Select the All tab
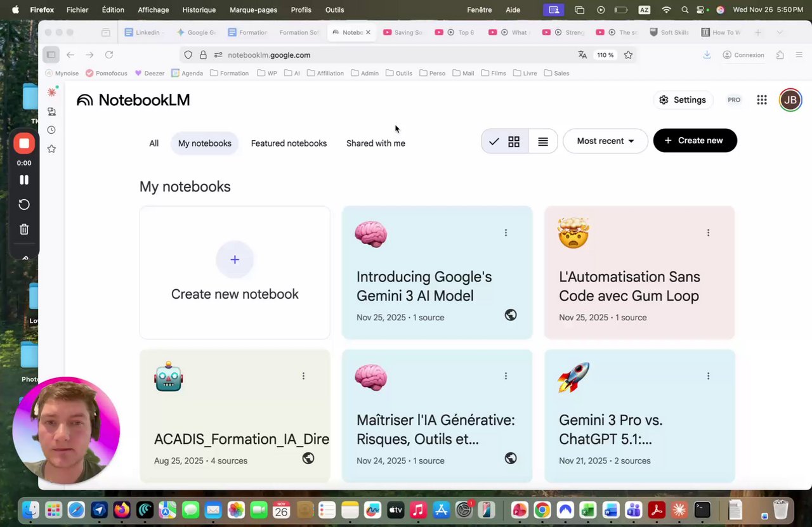The image size is (812, 527). click(154, 143)
